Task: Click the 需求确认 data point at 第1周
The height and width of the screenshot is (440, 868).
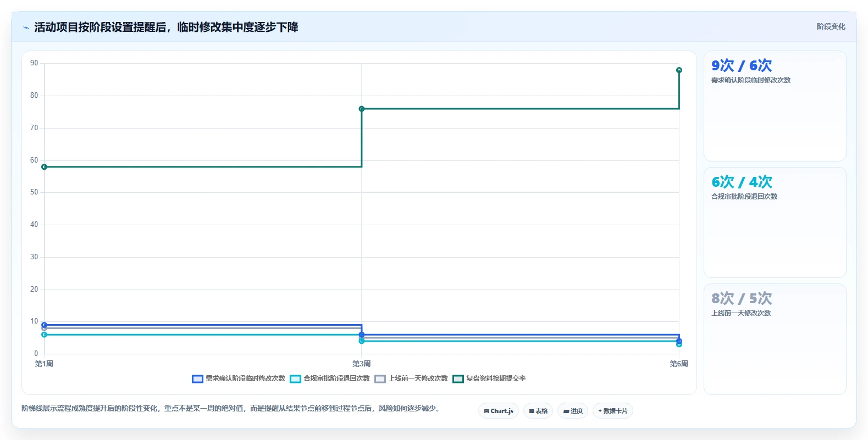Action: pos(45,325)
